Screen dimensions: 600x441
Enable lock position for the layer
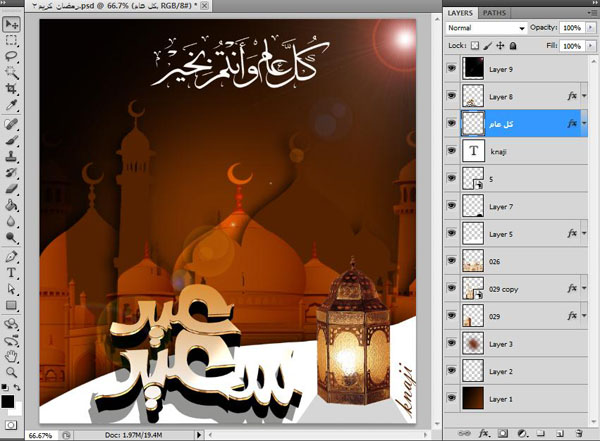tap(502, 46)
